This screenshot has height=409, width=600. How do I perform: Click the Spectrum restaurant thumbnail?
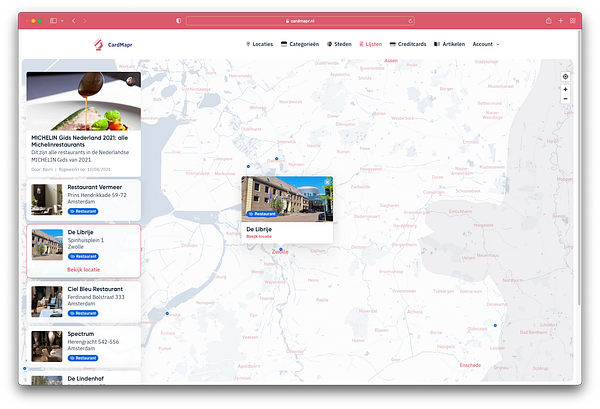(47, 347)
